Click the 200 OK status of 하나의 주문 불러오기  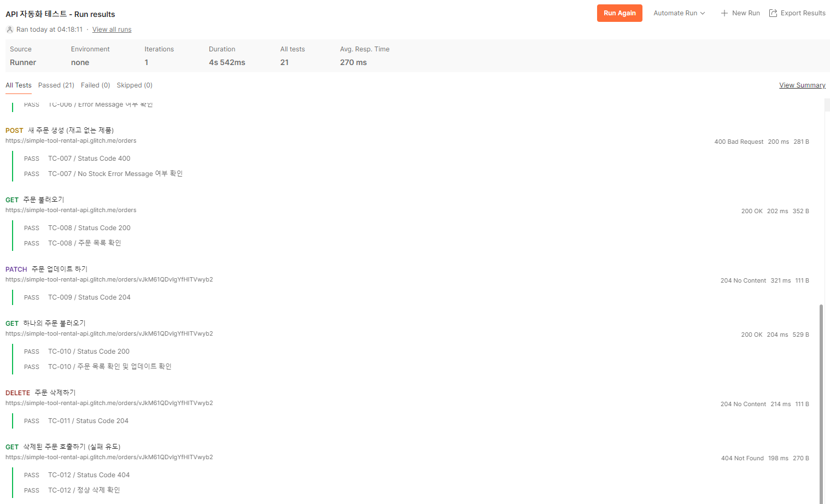[x=752, y=335]
